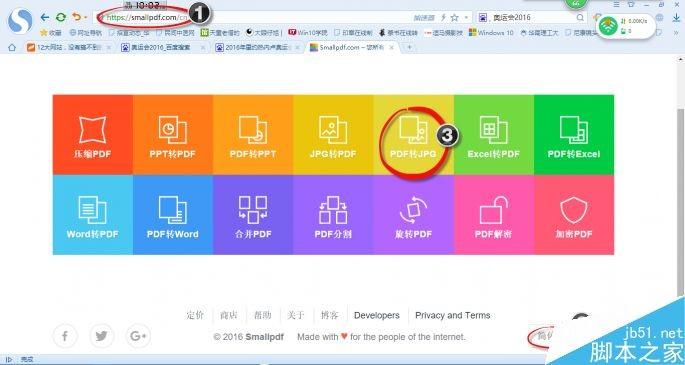The width and height of the screenshot is (685, 365).
Task: Open the PDF解密 unlock tool tile
Action: click(494, 215)
